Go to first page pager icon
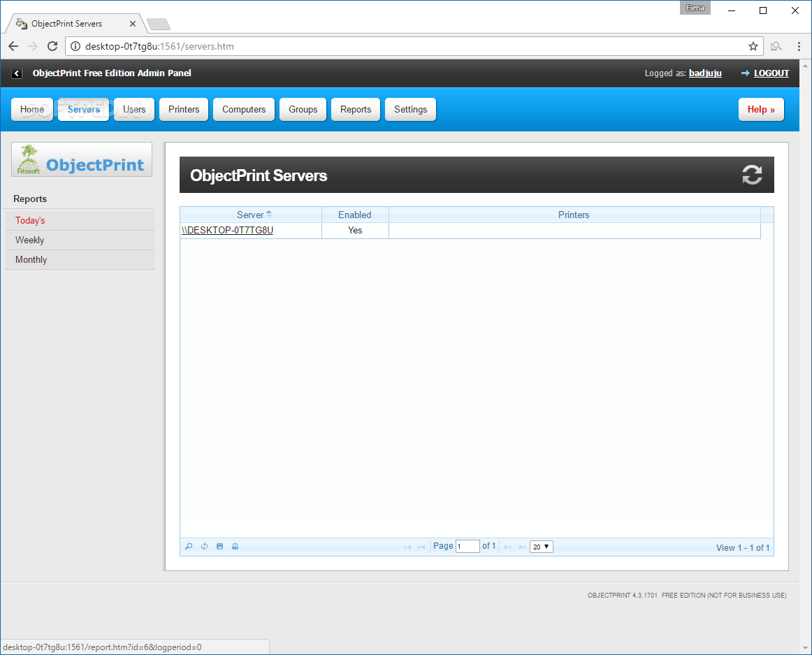 point(407,547)
